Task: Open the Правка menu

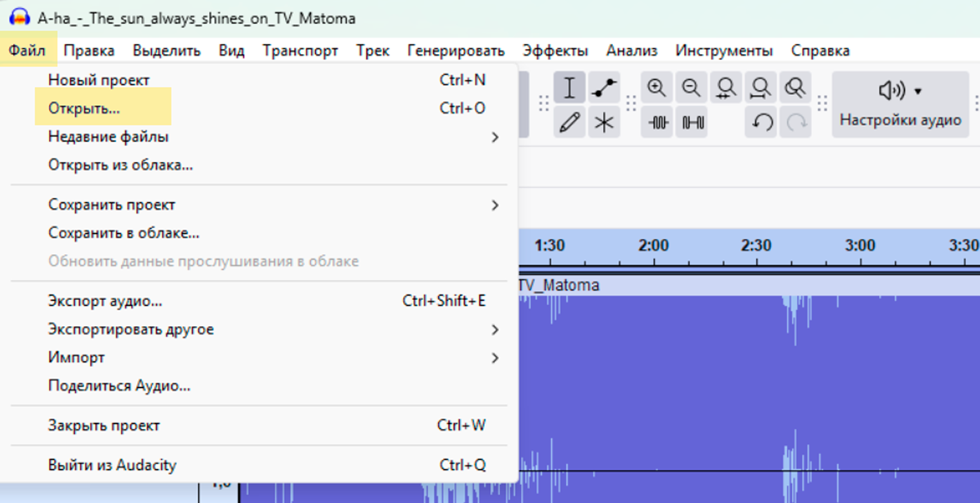Action: point(89,51)
